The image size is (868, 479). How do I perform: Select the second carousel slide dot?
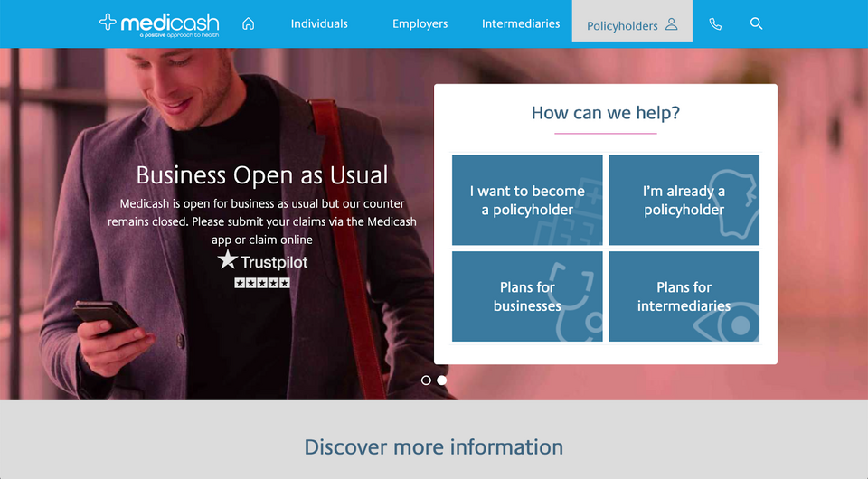442,380
